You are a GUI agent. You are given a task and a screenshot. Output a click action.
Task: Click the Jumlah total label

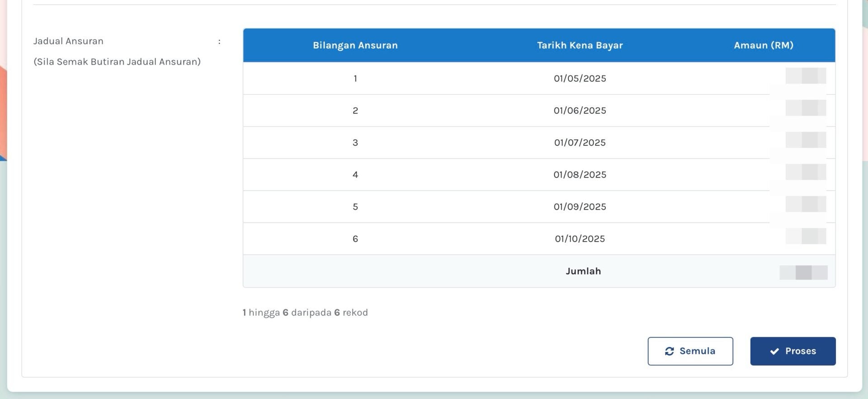point(583,271)
